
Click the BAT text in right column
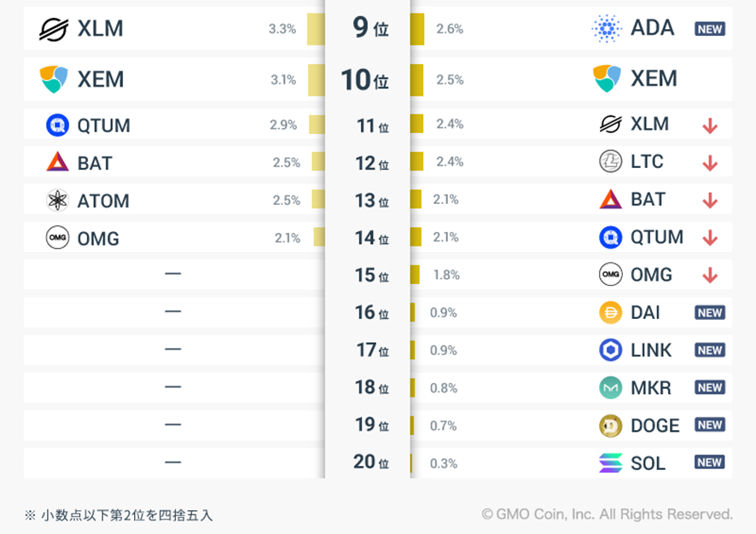[648, 200]
